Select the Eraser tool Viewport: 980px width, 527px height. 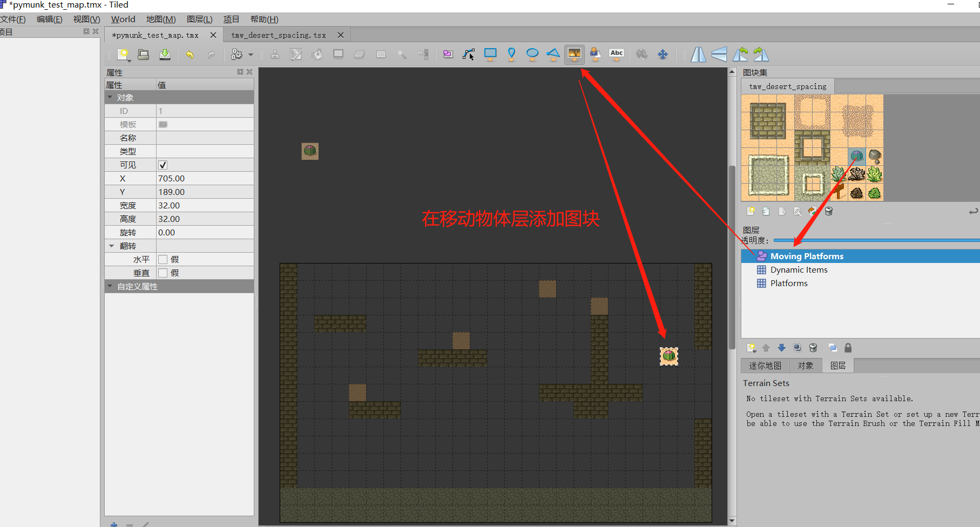tap(360, 54)
